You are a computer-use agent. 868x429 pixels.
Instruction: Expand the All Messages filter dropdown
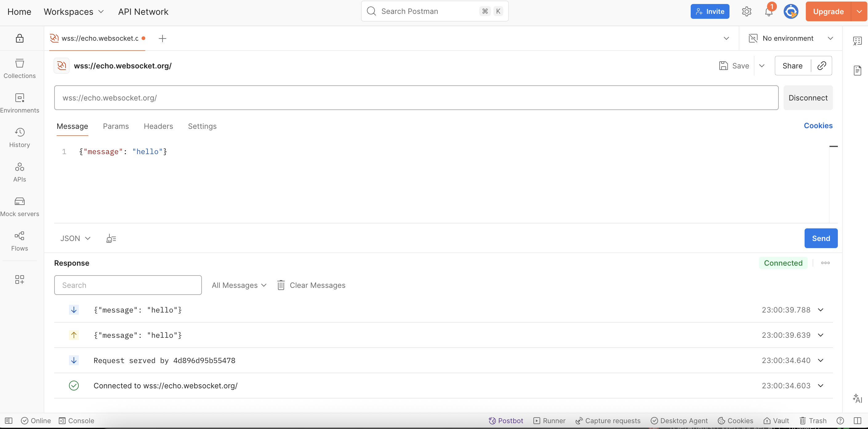coord(239,285)
